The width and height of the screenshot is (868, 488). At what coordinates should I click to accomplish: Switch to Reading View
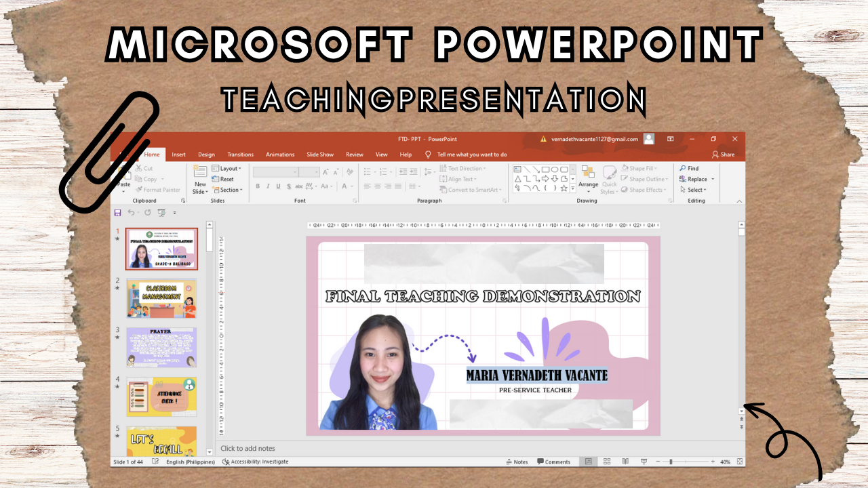click(625, 462)
